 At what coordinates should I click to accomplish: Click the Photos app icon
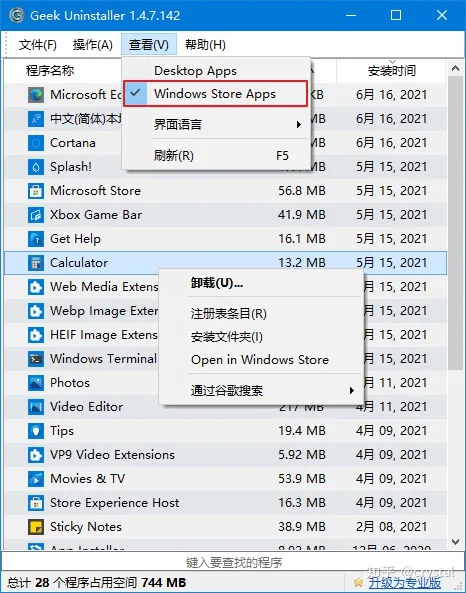(x=36, y=383)
